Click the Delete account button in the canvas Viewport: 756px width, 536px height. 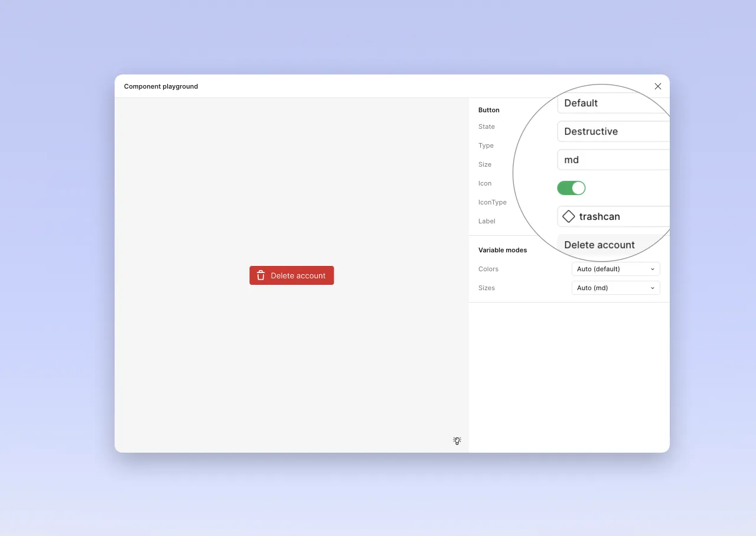pyautogui.click(x=291, y=275)
